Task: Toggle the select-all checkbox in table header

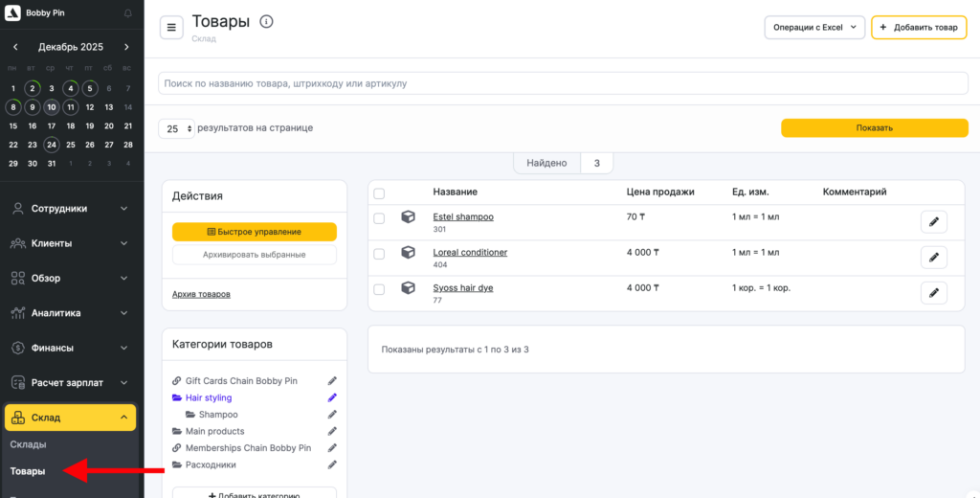Action: pyautogui.click(x=379, y=193)
